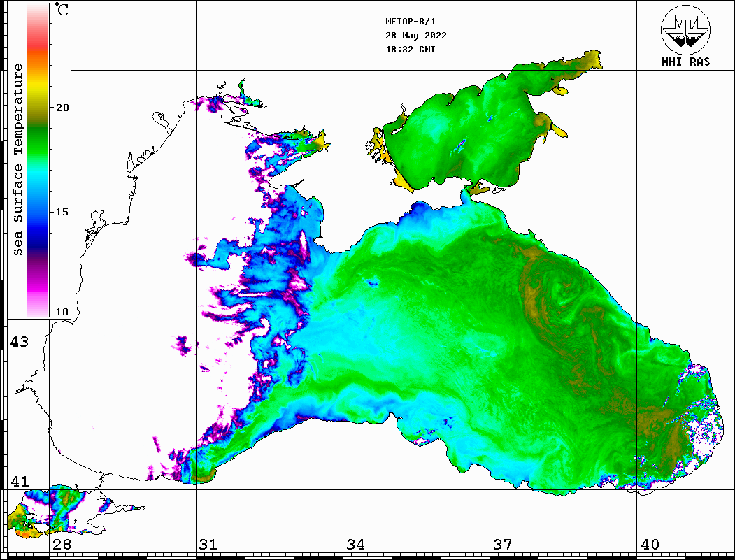This screenshot has height=560, width=735.
Task: Click the '20' temperature scale label
Action: 62,108
